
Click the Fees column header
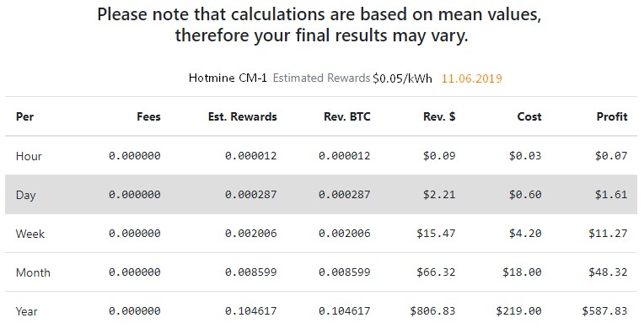tap(148, 116)
